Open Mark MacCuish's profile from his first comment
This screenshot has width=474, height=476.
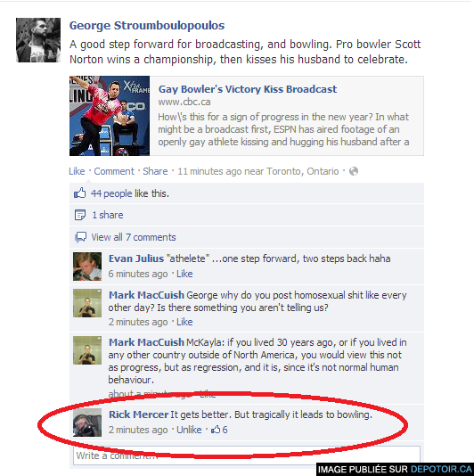147,295
